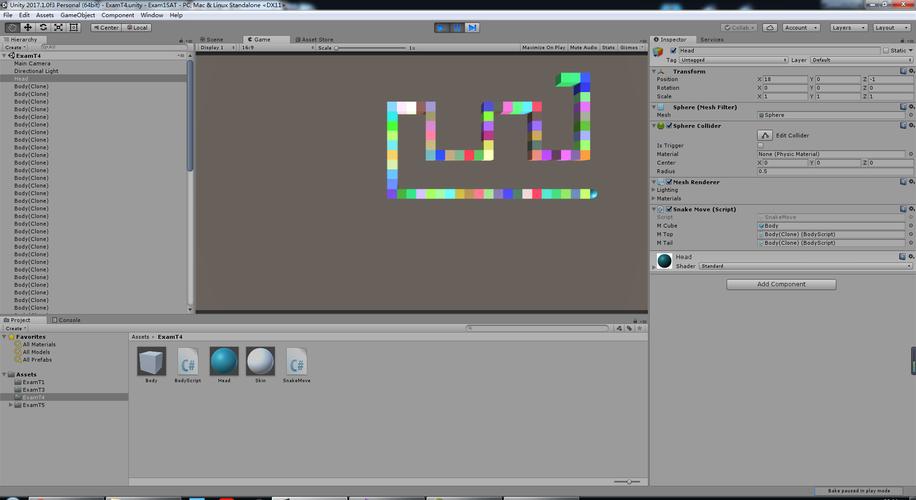Image resolution: width=916 pixels, height=500 pixels.
Task: Toggle the Static checkbox
Action: click(x=886, y=51)
